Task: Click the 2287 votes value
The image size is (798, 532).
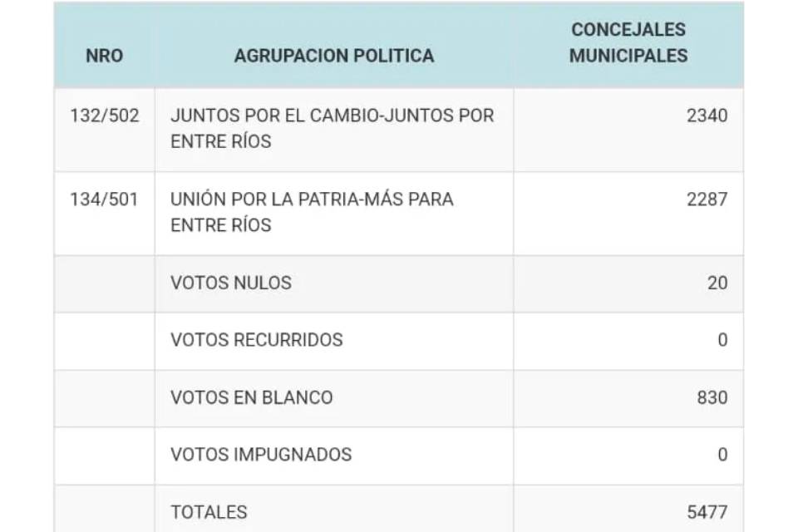Action: tap(707, 199)
